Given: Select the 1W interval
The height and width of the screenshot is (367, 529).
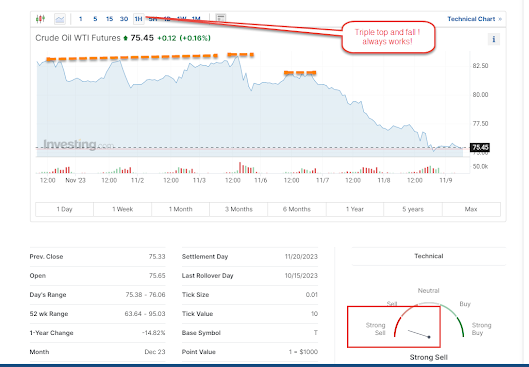Looking at the screenshot, I should coord(182,19).
